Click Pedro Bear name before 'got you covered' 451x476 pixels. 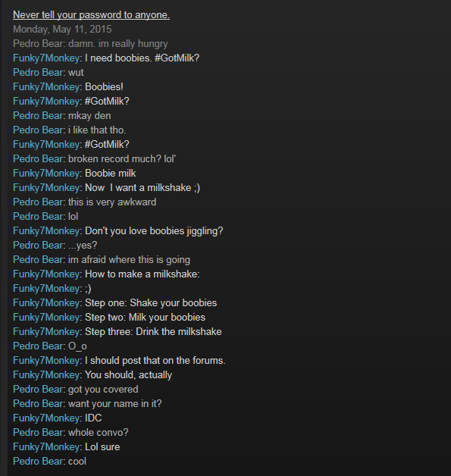point(38,389)
